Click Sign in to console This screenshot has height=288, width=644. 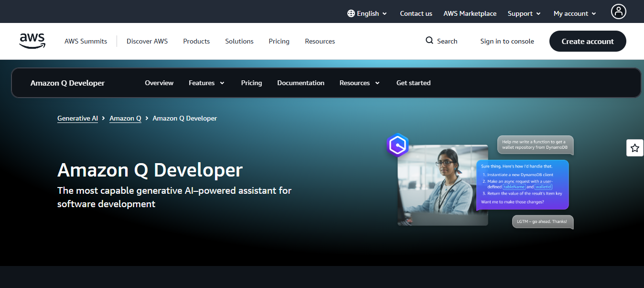click(x=507, y=41)
